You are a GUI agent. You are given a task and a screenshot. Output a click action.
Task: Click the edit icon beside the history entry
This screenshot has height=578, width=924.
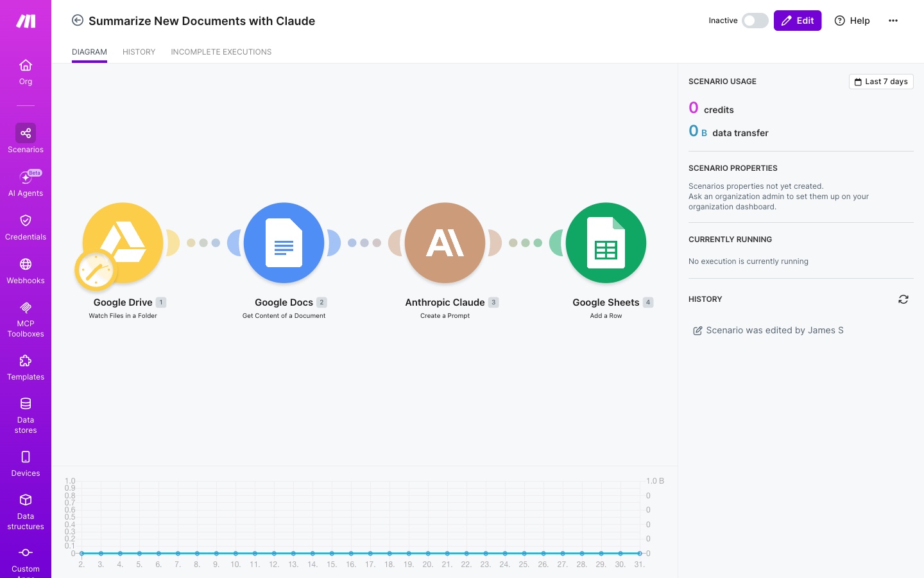pos(697,331)
